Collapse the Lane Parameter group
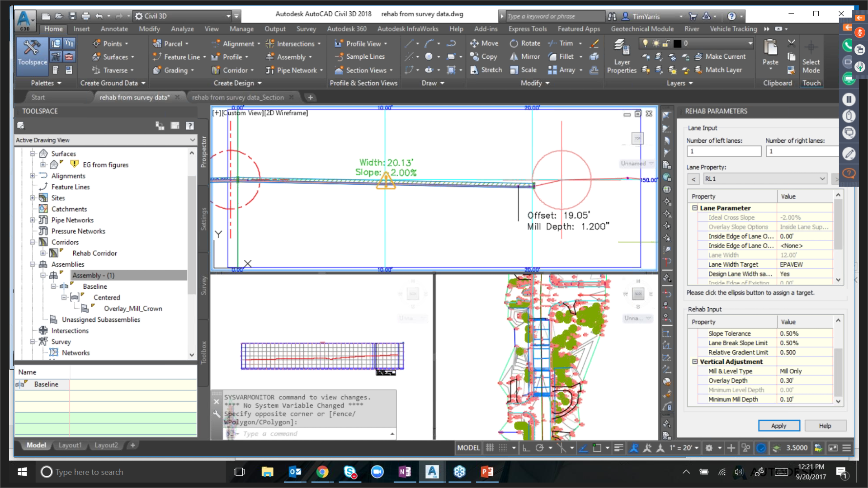Screen dimensions: 868x488 pos(695,208)
